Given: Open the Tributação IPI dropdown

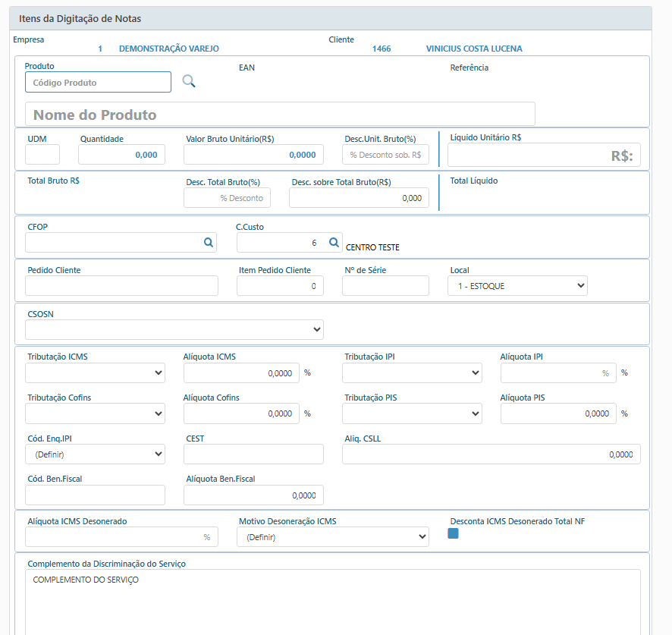Looking at the screenshot, I should pos(412,373).
